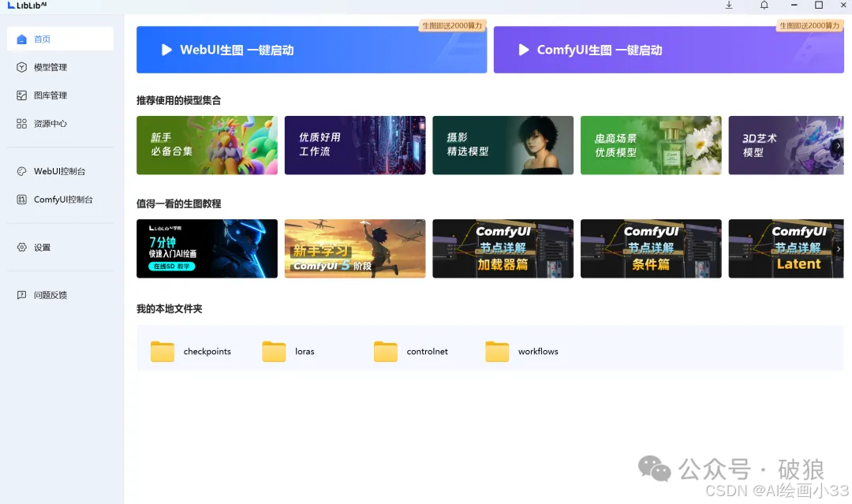Viewport: 852px width, 504px height.
Task: Open 资源中心 (Resource Center) in the sidebar
Action: [x=49, y=123]
